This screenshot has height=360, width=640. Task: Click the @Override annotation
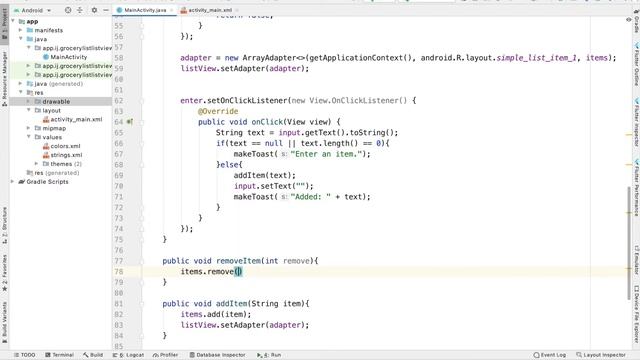click(x=218, y=111)
